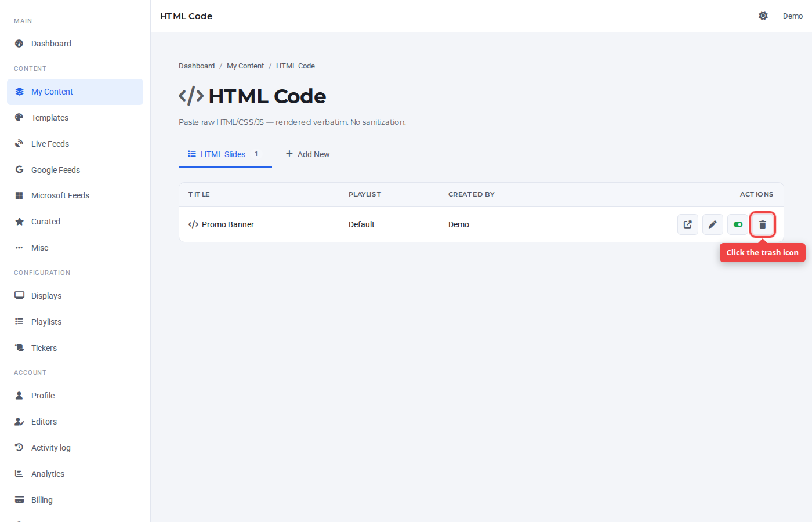Viewport: 812px width, 522px height.
Task: Toggle Promo Banner's green active switch
Action: tap(738, 224)
